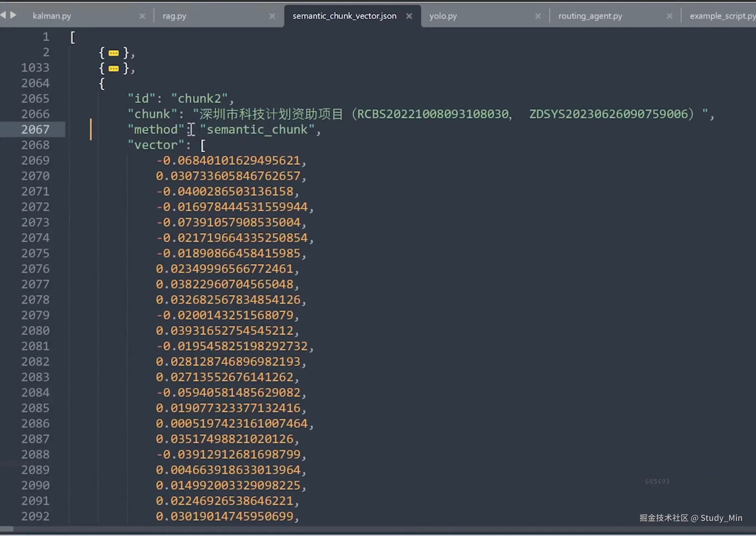Click the "semantic_chunk" value
756x536 pixels.
tap(257, 129)
